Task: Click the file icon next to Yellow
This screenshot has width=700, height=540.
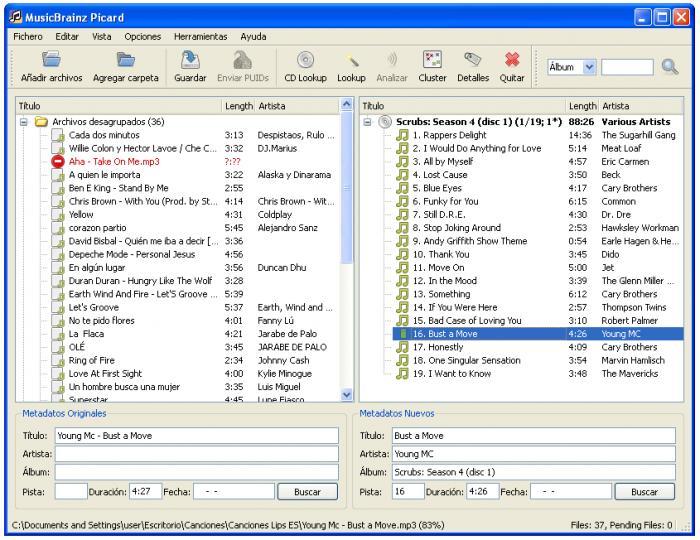Action: 58,214
